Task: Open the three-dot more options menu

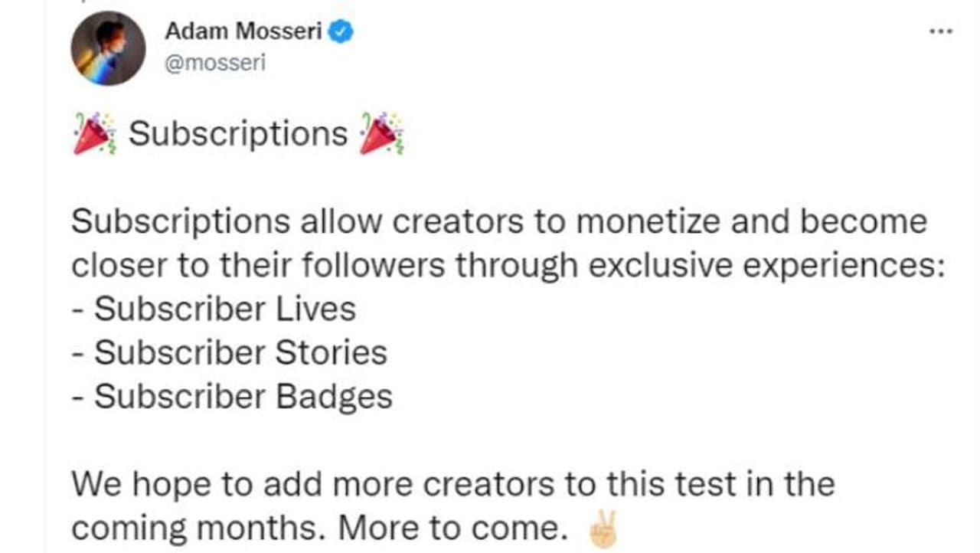Action: tap(940, 32)
